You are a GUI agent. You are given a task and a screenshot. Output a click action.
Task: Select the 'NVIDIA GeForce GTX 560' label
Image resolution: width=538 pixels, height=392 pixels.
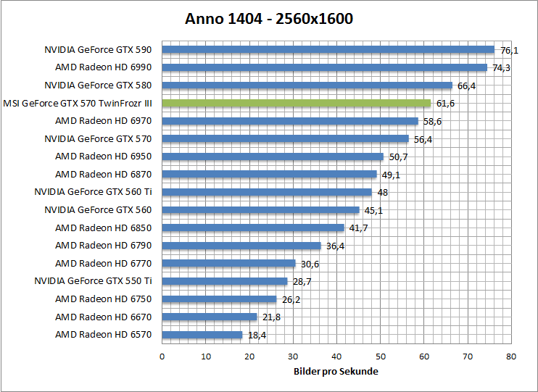pyautogui.click(x=98, y=209)
